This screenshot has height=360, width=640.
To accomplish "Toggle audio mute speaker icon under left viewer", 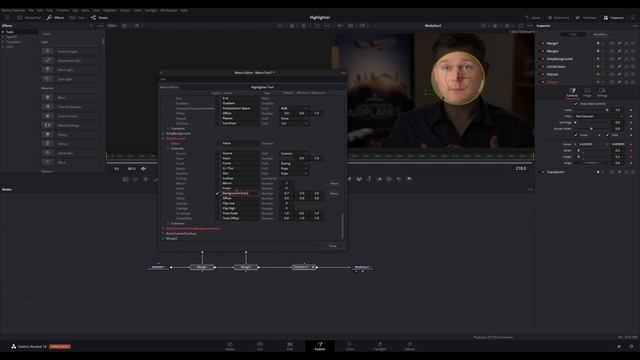I will tap(144, 169).
